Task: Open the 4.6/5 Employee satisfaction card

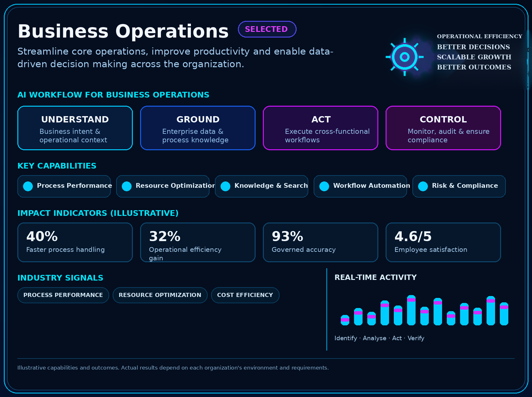Action: point(443,242)
